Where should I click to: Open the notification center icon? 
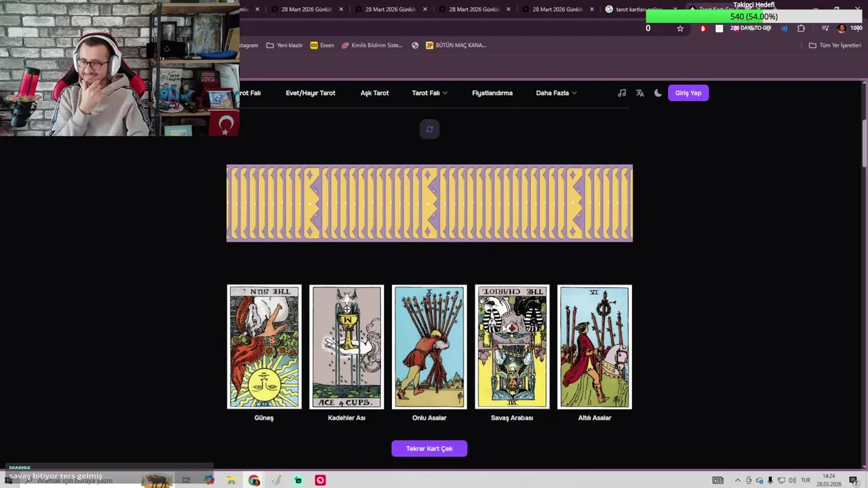coord(854,481)
